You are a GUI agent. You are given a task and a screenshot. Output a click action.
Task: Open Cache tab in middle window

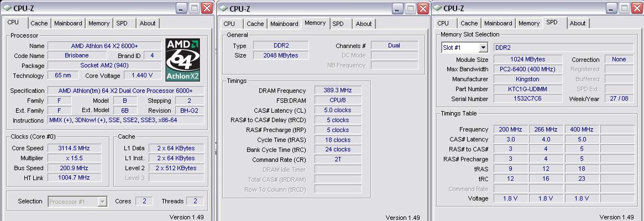pos(255,24)
